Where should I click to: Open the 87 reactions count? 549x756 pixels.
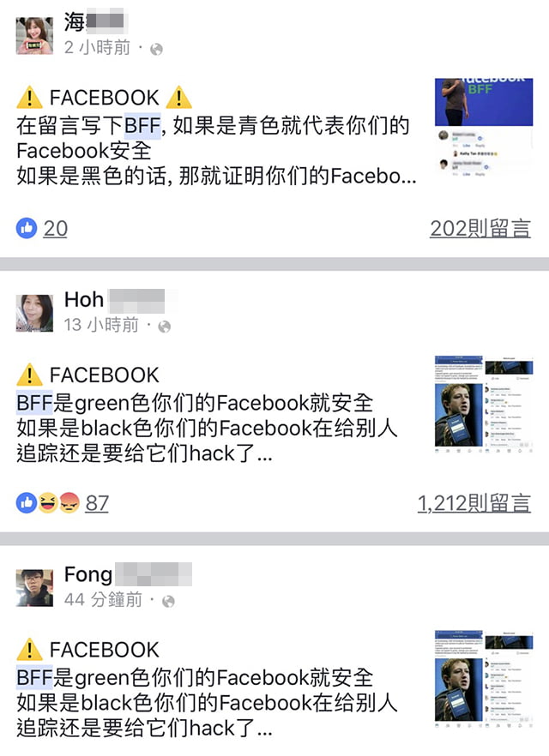97,503
